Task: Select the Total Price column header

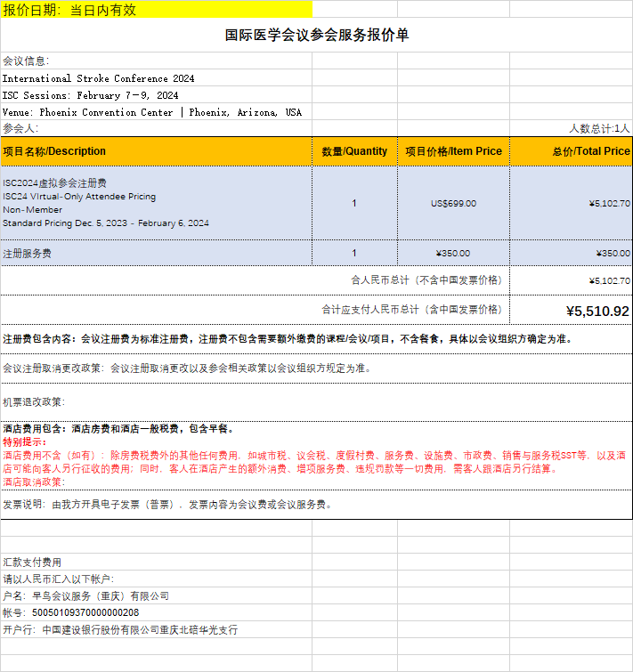Action: pyautogui.click(x=571, y=151)
